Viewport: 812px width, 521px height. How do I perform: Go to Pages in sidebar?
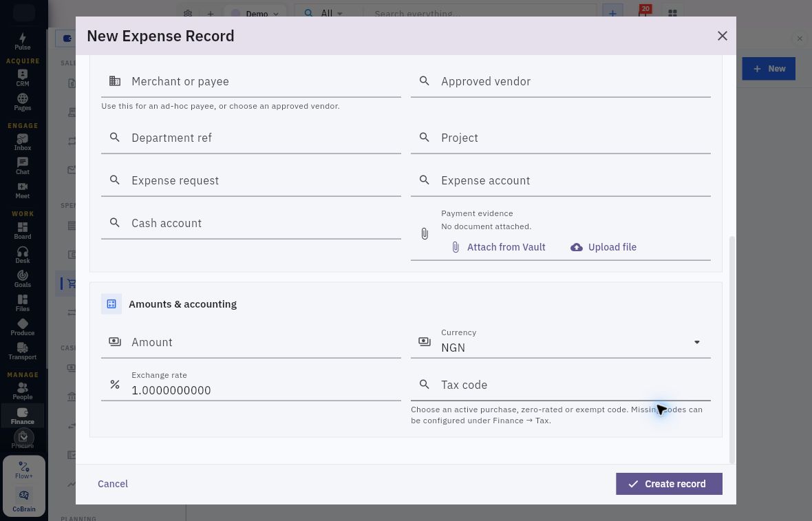coord(22,102)
